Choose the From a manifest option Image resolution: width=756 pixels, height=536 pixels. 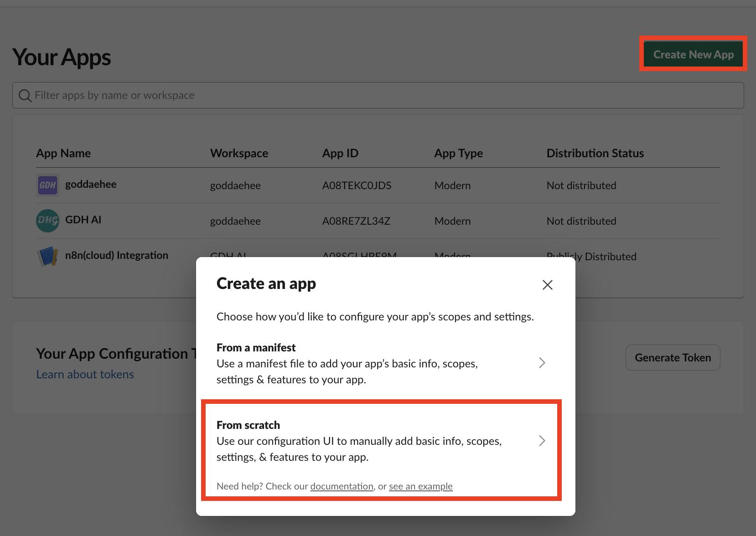tap(381, 363)
